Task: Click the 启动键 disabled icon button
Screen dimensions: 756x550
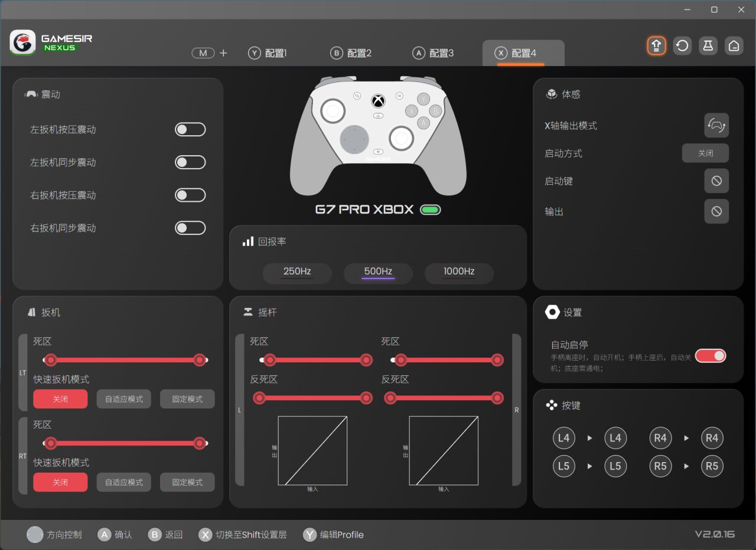Action: tap(716, 181)
